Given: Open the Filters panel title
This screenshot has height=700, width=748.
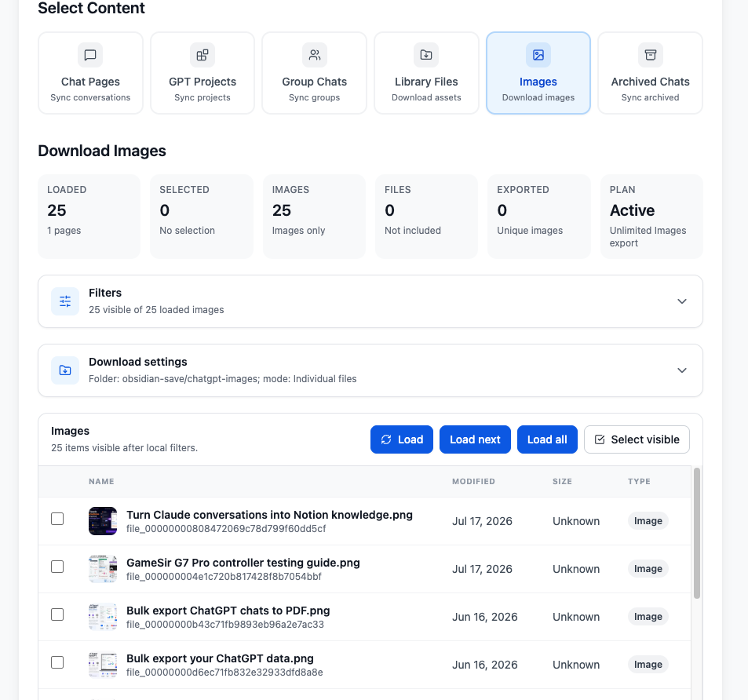Looking at the screenshot, I should click(105, 293).
